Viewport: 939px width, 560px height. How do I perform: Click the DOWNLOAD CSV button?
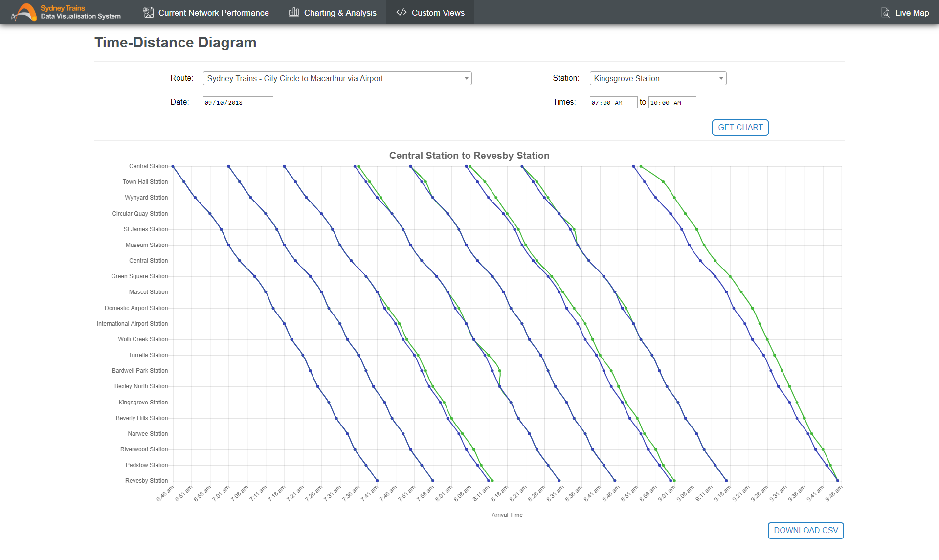tap(805, 531)
